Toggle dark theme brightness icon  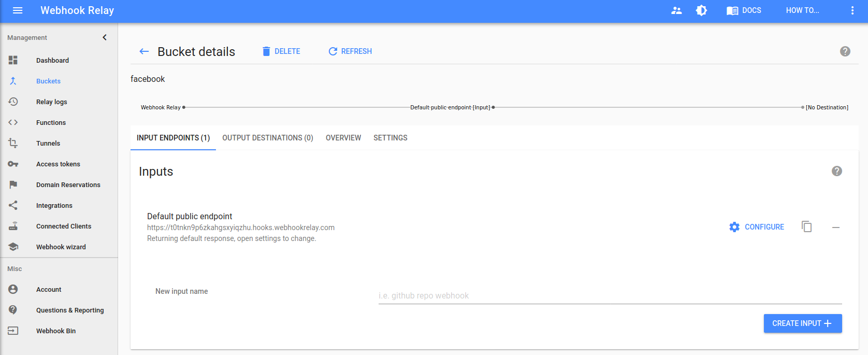point(701,10)
